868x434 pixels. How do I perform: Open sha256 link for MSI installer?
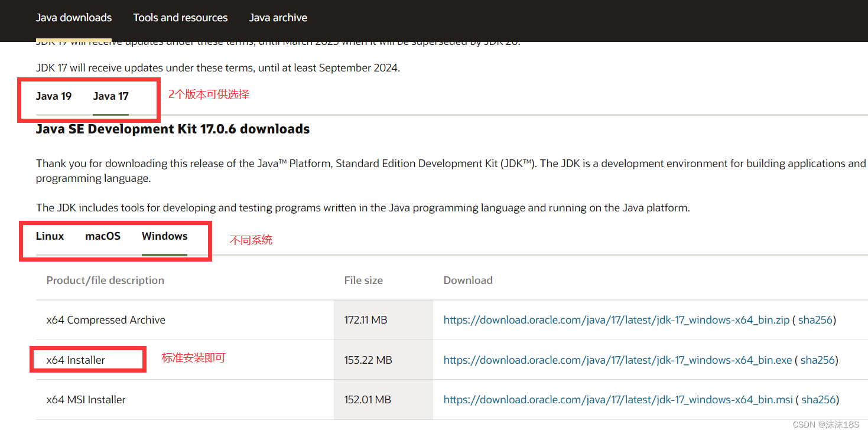coord(818,400)
